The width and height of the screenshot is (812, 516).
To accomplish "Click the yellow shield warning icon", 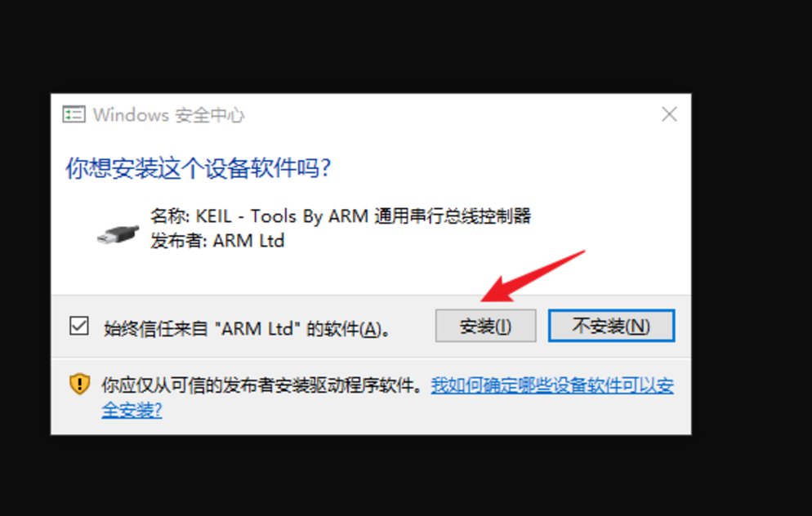I will [x=79, y=385].
